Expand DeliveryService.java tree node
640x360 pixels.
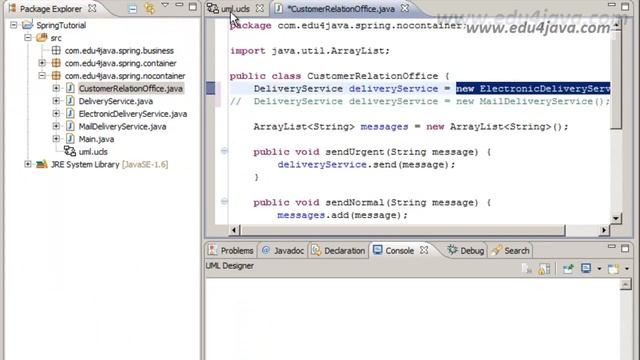click(x=56, y=101)
